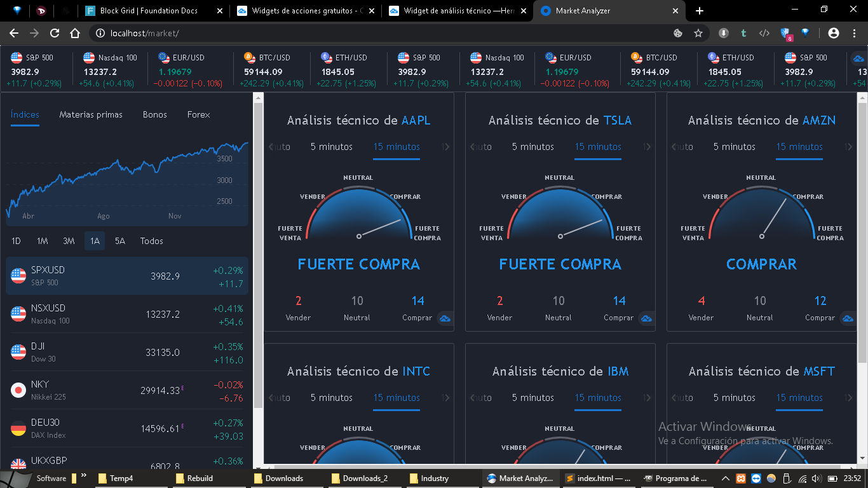
Task: Open the browser three-dot menu
Action: 853,33
